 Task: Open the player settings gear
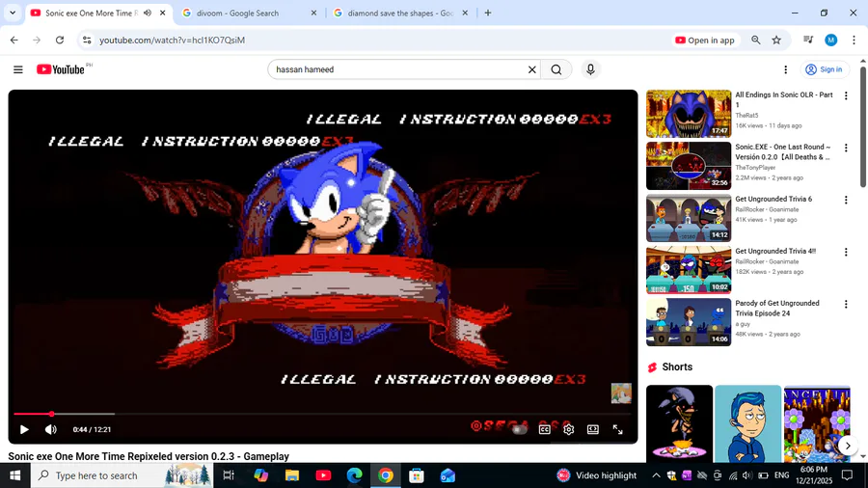coord(568,429)
